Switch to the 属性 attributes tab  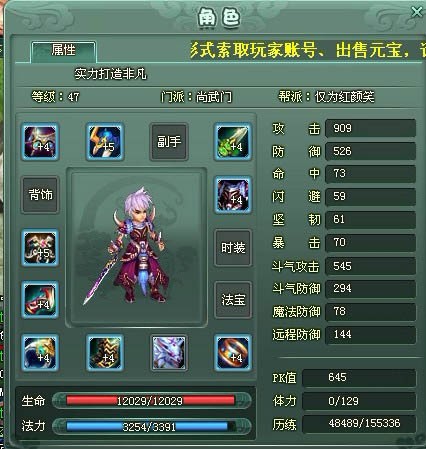pos(63,51)
